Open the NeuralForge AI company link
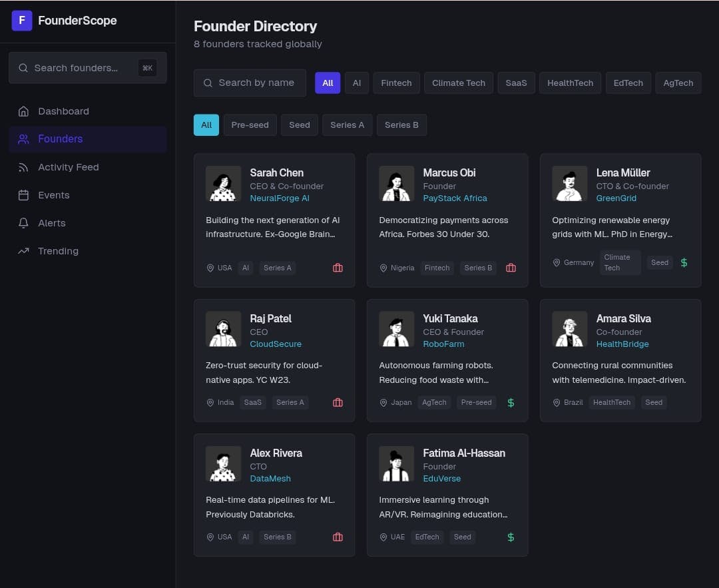This screenshot has height=588, width=719. [279, 198]
